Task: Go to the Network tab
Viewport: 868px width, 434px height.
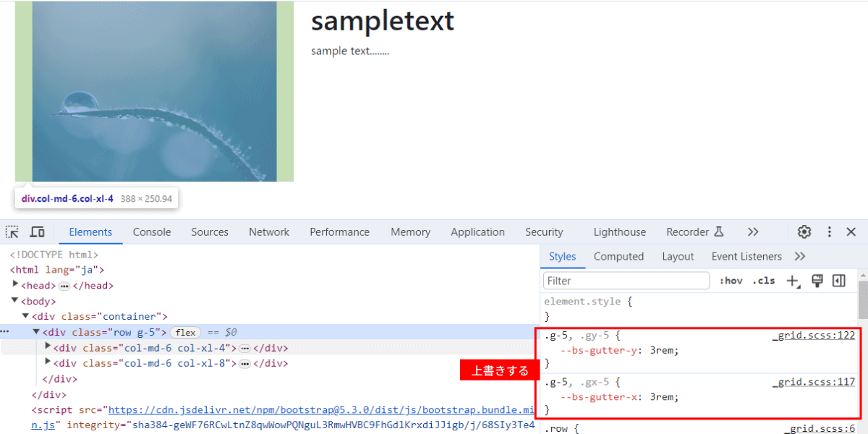Action: 269,232
